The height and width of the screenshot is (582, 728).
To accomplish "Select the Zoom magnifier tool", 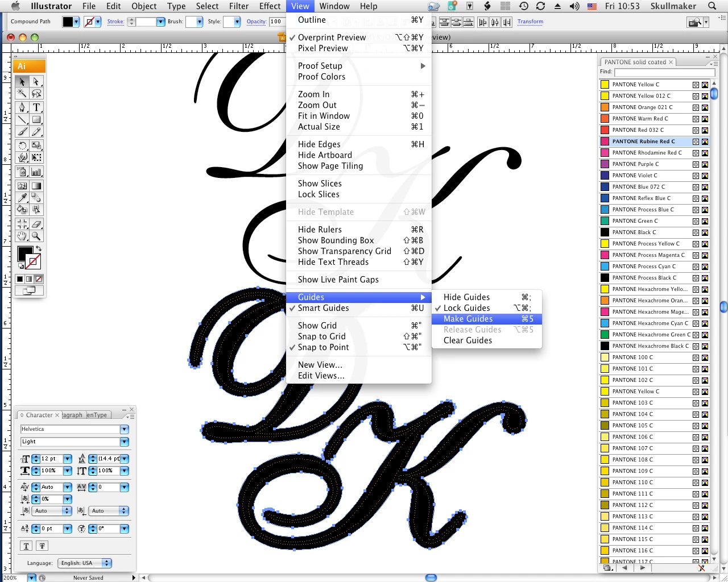I will [x=36, y=236].
